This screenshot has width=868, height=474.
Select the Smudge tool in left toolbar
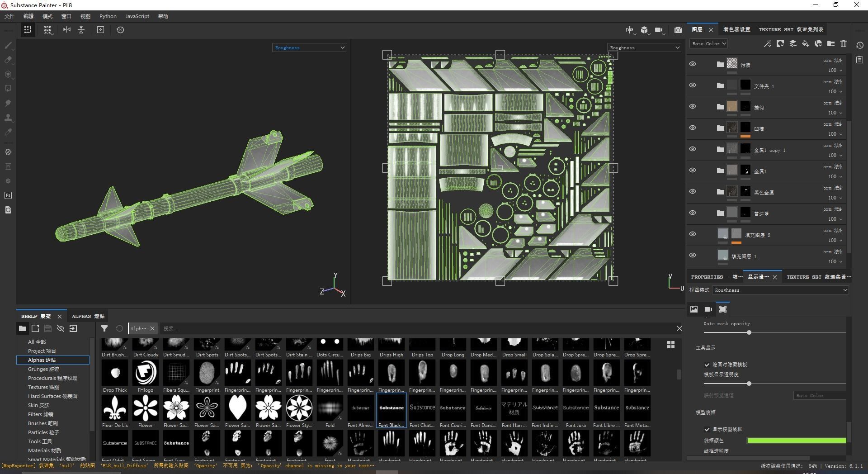point(8,103)
